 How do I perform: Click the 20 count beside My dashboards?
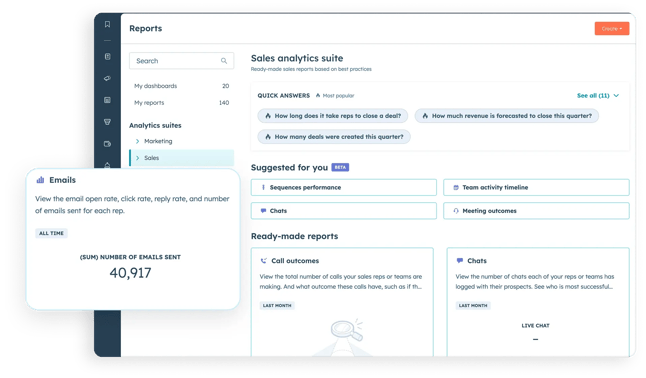point(226,86)
